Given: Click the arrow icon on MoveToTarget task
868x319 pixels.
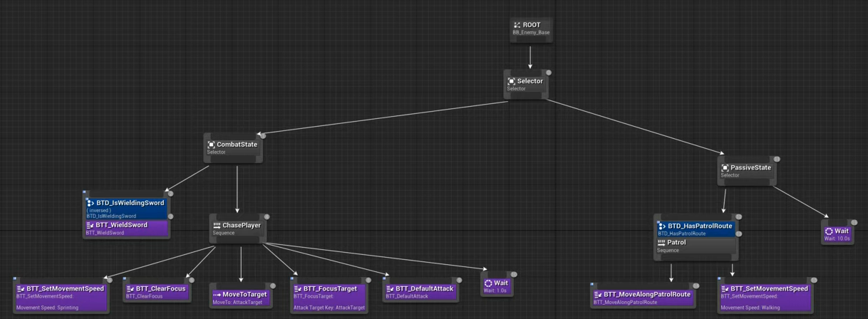Looking at the screenshot, I should tap(217, 295).
